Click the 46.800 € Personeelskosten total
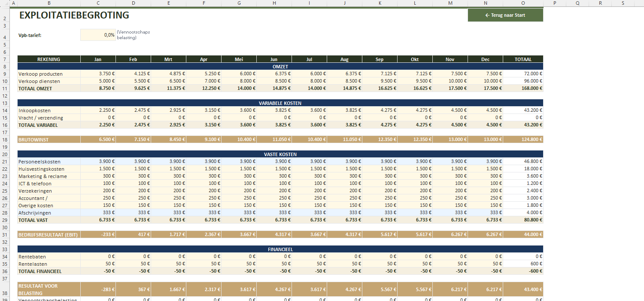The height and width of the screenshot is (301, 644). coord(523,162)
